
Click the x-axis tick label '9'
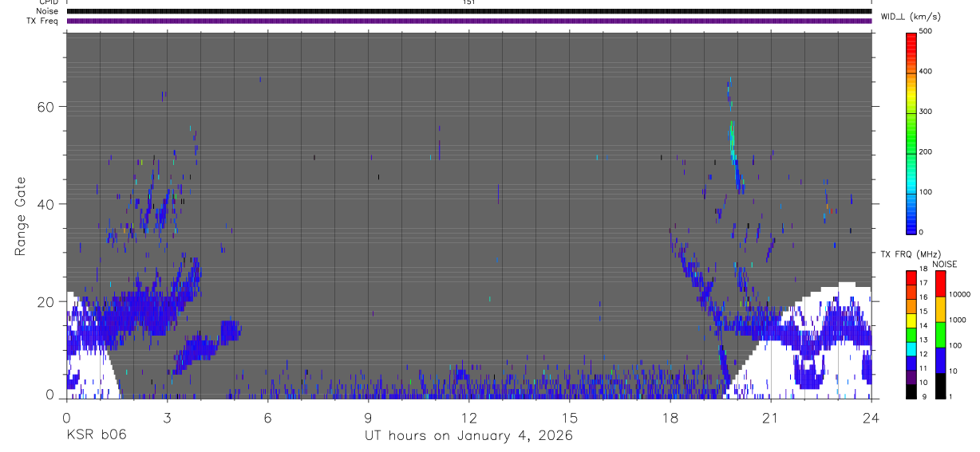[x=368, y=418]
